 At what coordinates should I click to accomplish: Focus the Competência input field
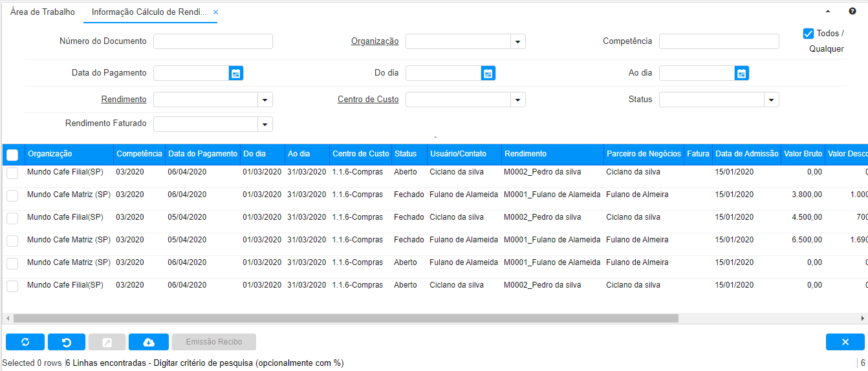point(719,41)
